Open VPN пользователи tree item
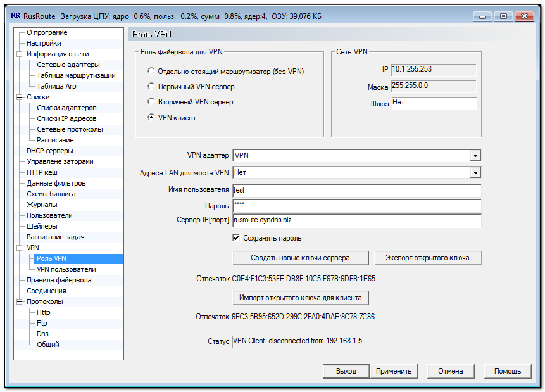 pyautogui.click(x=66, y=270)
